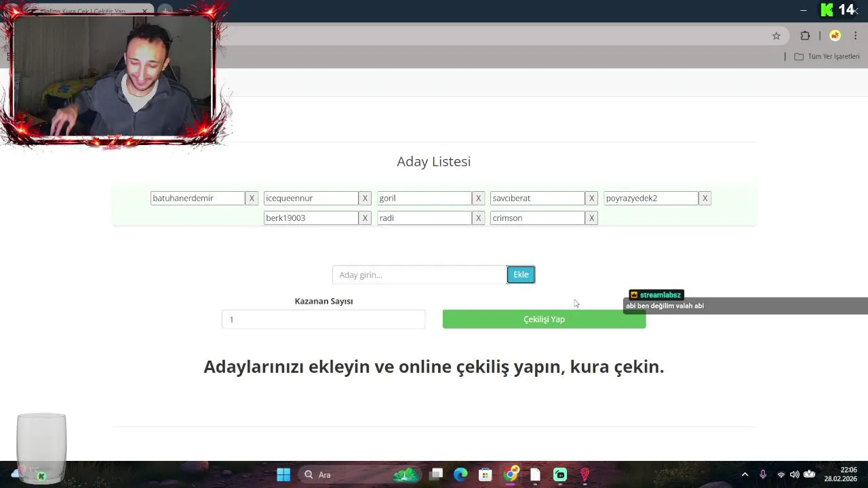
Task: Delete goril entry using X button
Action: [478, 198]
